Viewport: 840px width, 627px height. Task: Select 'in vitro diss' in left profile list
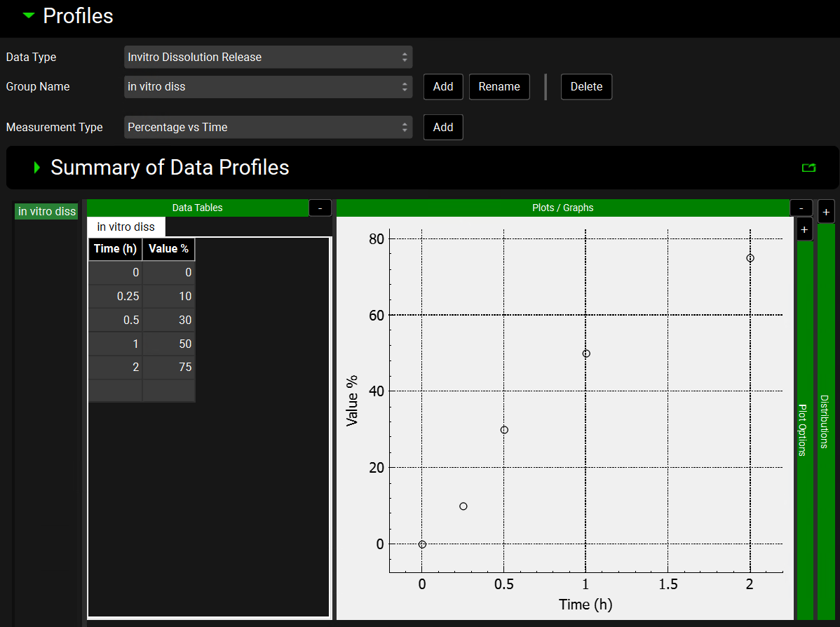[47, 212]
